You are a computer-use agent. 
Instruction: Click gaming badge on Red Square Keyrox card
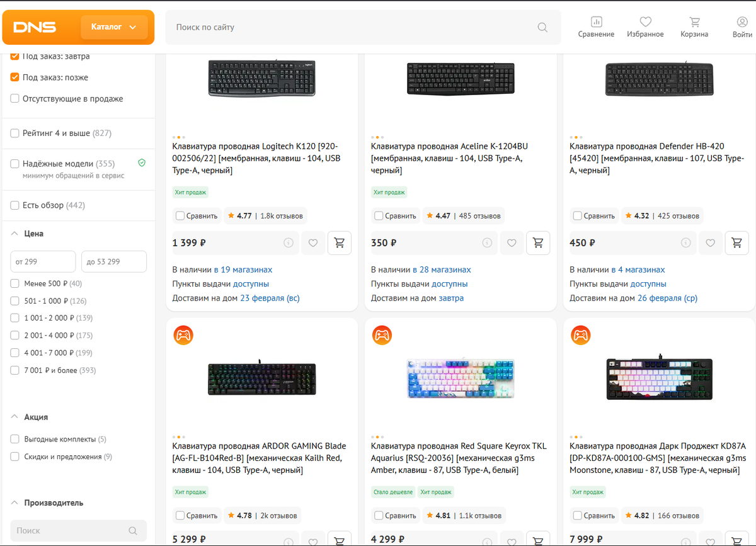(382, 335)
